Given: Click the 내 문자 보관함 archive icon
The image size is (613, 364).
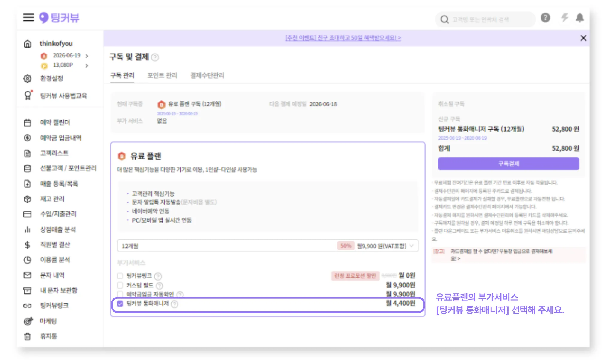Looking at the screenshot, I should [27, 290].
